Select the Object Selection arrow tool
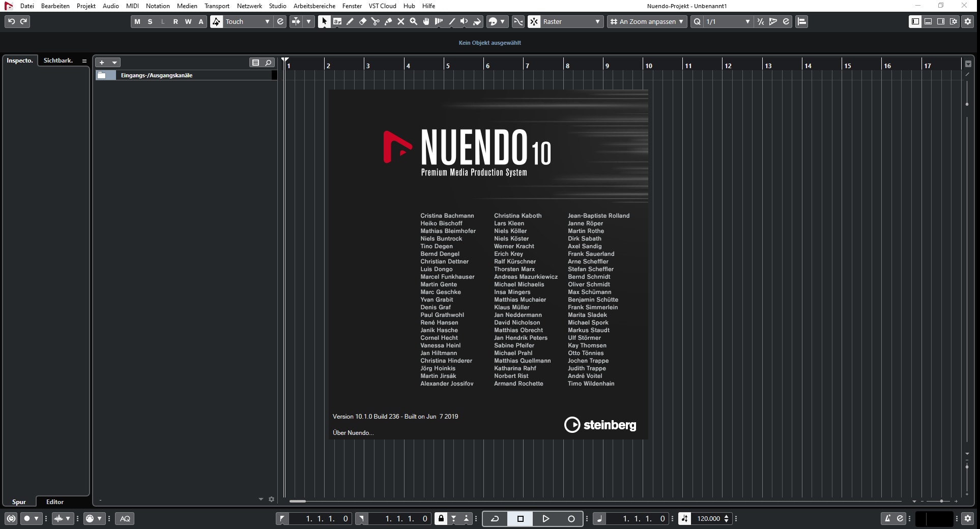 point(324,21)
